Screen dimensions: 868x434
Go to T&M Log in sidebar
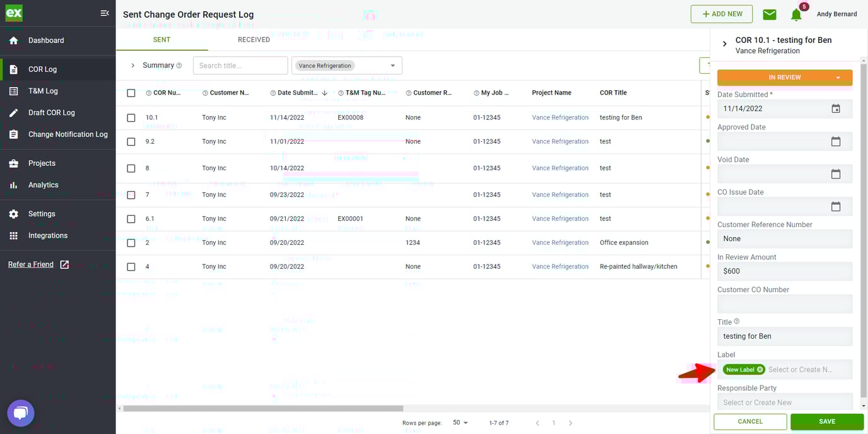[43, 91]
